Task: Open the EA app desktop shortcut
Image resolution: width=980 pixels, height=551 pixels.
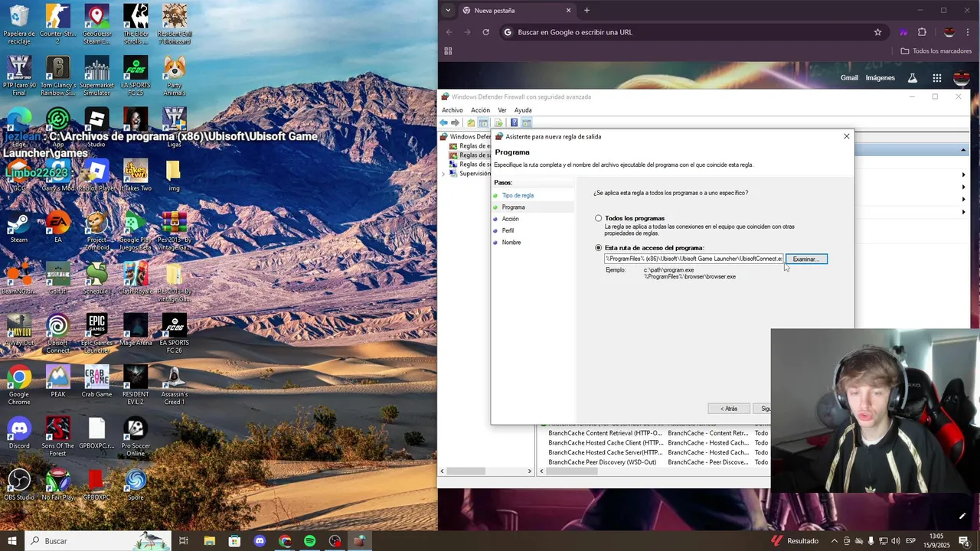Action: [x=57, y=229]
